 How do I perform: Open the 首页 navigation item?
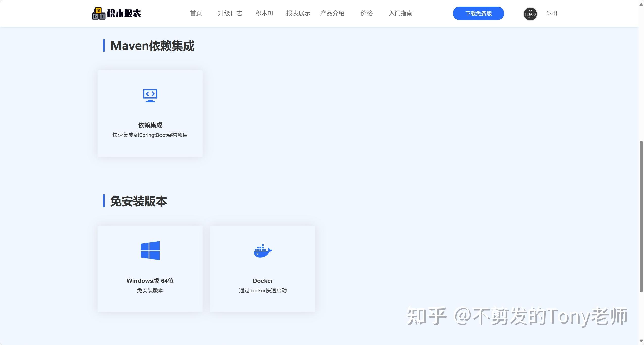click(x=196, y=13)
